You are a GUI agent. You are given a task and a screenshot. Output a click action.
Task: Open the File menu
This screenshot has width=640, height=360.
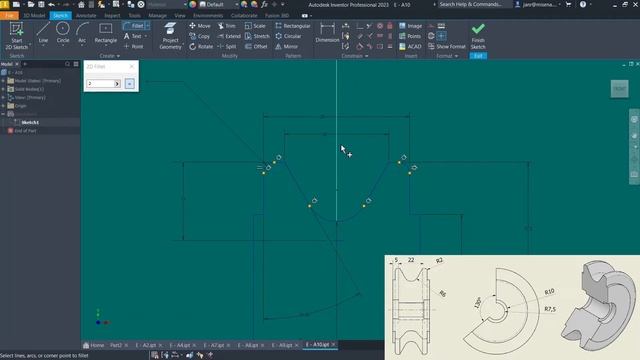click(9, 16)
